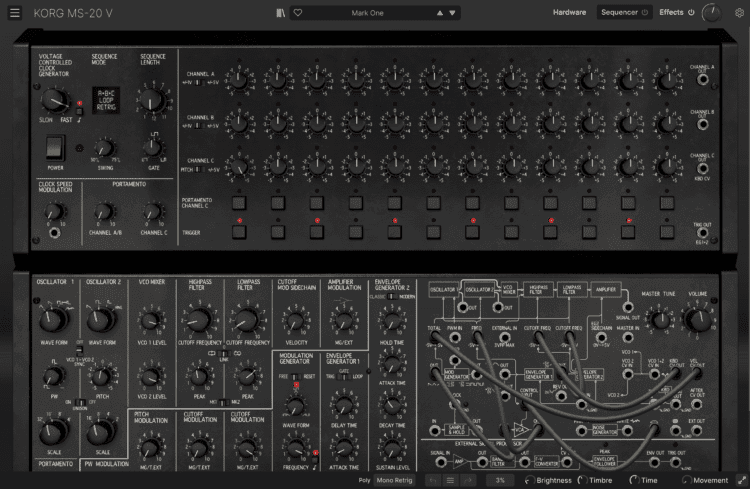Click the Swing knob
Image resolution: width=750 pixels, height=489 pixels.
[x=104, y=148]
